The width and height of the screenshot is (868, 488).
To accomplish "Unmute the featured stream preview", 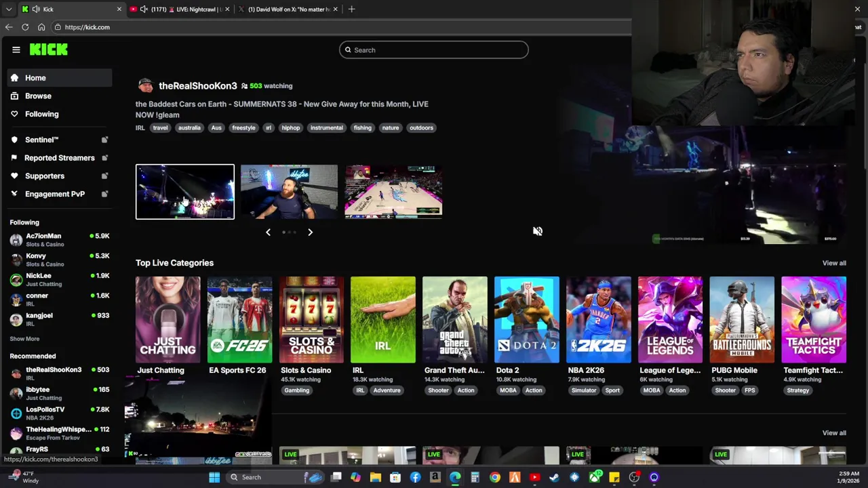I will [537, 231].
